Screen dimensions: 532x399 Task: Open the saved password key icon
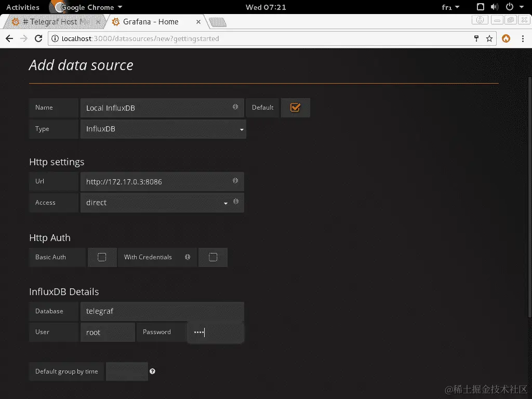[476, 38]
